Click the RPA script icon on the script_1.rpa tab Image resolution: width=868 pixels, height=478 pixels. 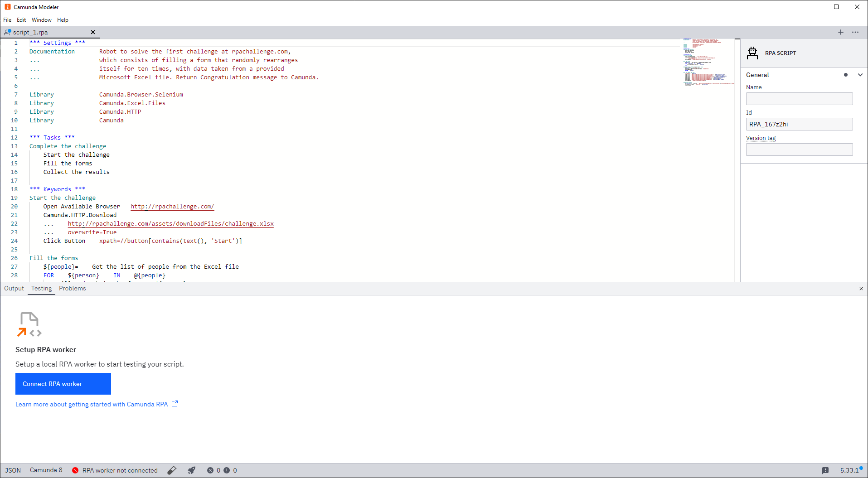tap(7, 32)
